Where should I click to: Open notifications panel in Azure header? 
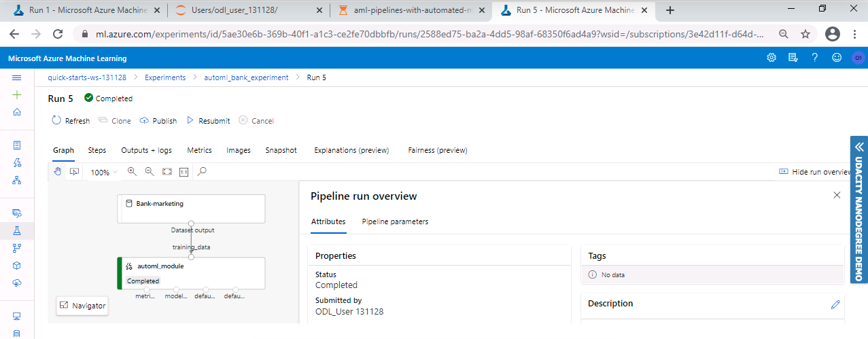pyautogui.click(x=793, y=58)
